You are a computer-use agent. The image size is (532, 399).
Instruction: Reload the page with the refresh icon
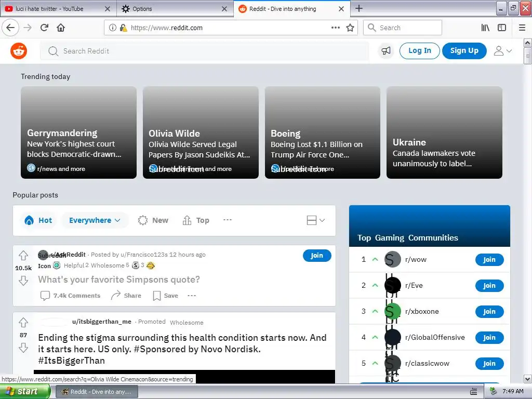(45, 28)
